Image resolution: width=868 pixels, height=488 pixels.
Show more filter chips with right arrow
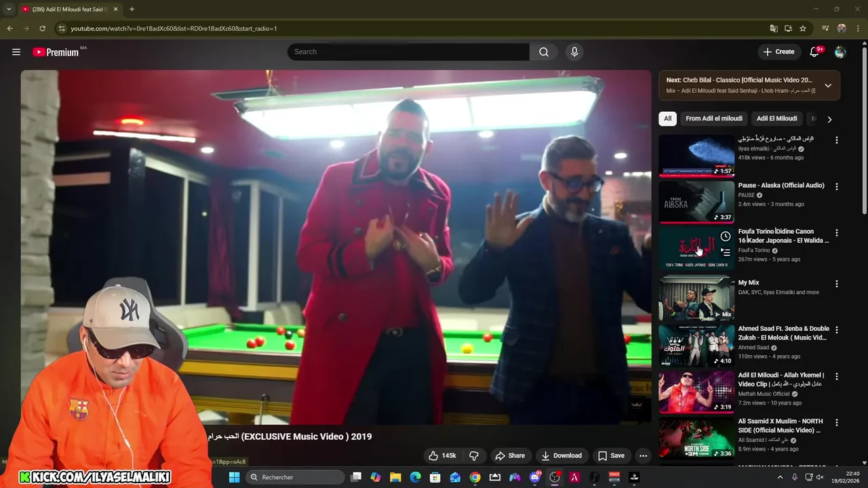click(x=829, y=119)
